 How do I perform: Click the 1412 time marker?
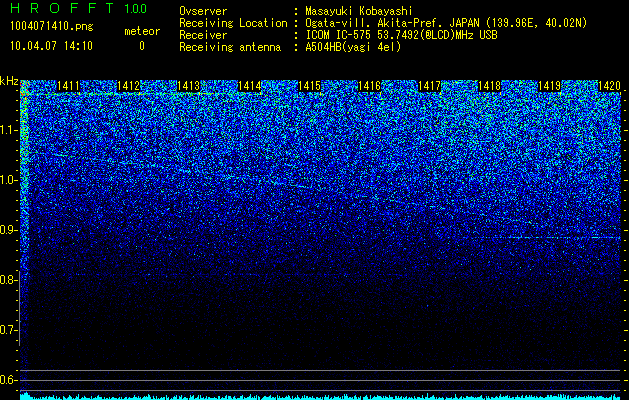128,86
